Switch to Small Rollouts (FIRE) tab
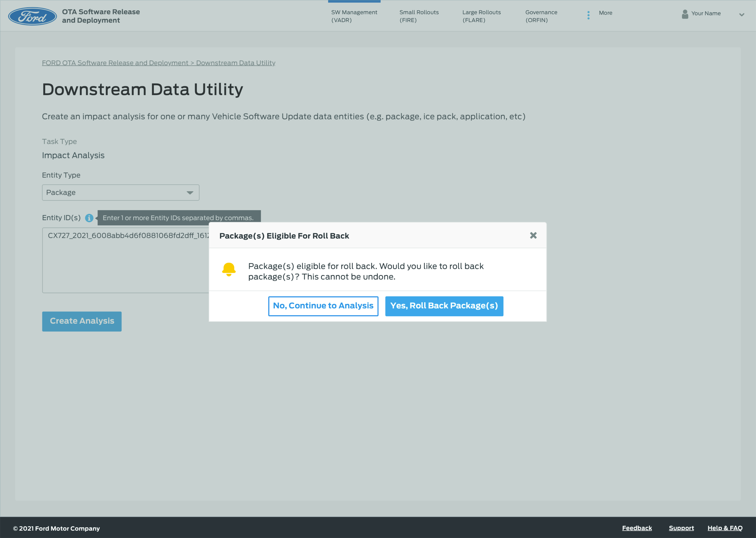 tap(419, 16)
